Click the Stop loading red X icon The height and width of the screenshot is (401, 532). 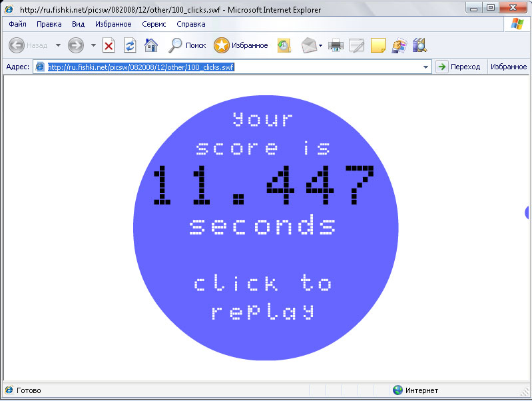pyautogui.click(x=109, y=45)
